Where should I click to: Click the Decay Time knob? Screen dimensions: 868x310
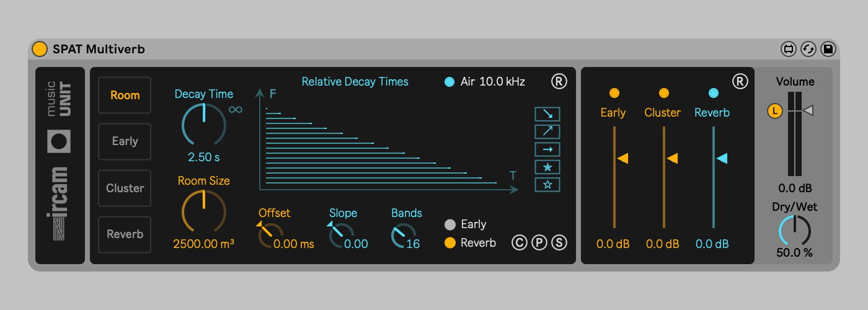click(x=203, y=126)
